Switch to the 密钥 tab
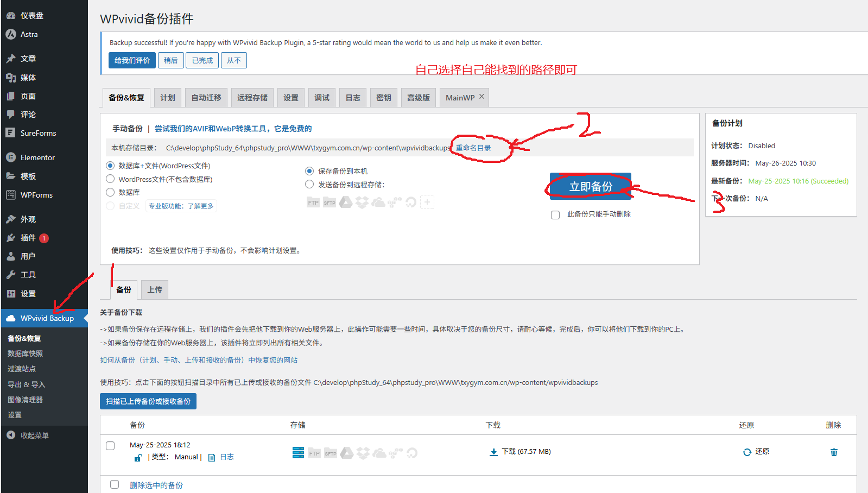Screen dimensions: 868x493 tap(384, 98)
